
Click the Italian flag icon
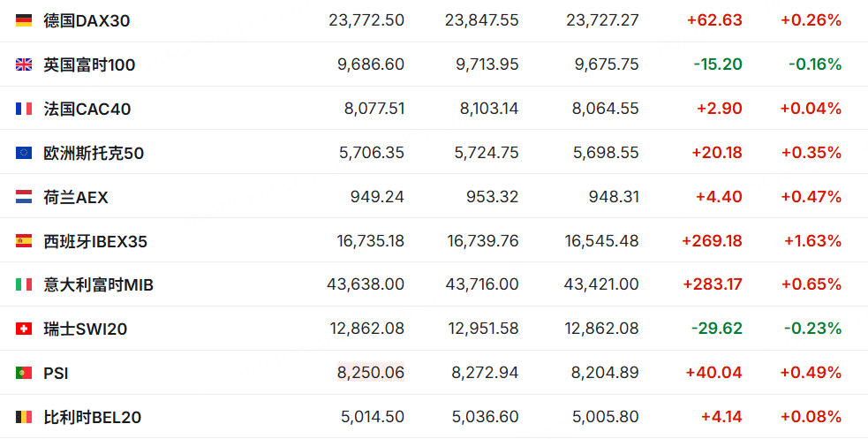pos(24,285)
